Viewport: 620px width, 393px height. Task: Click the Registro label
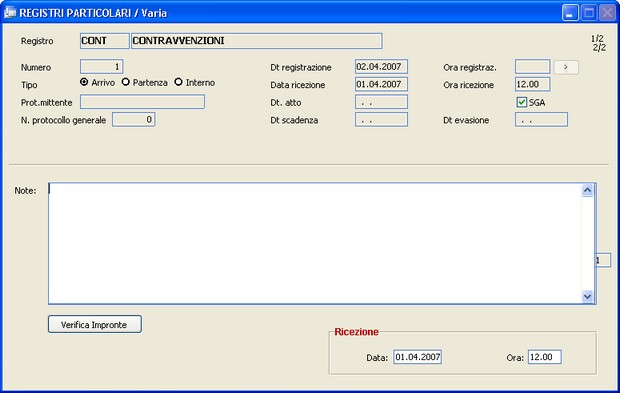pyautogui.click(x=37, y=41)
